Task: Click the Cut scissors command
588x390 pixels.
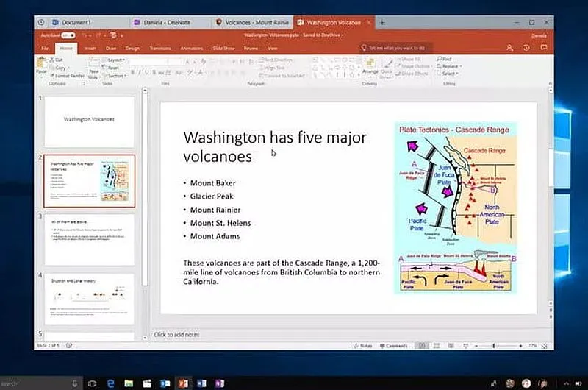Action: (57, 60)
